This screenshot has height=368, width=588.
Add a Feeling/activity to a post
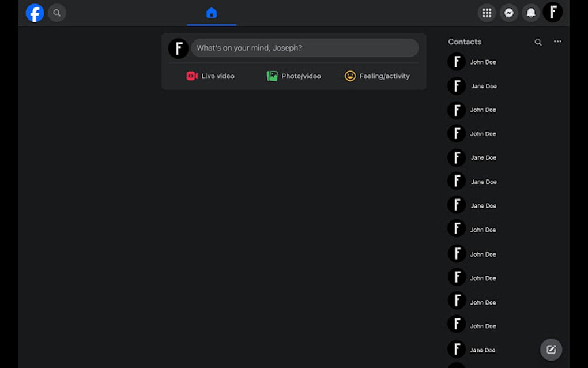coord(377,76)
